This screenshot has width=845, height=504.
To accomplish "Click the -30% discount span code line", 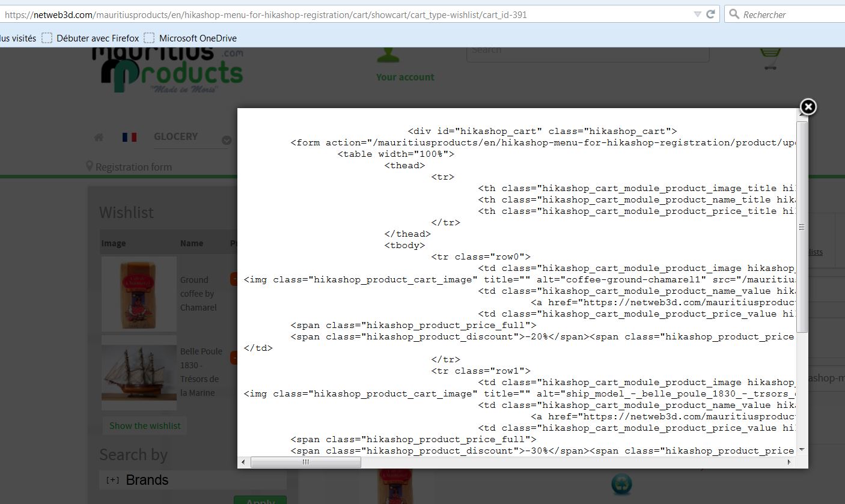I will pyautogui.click(x=543, y=451).
